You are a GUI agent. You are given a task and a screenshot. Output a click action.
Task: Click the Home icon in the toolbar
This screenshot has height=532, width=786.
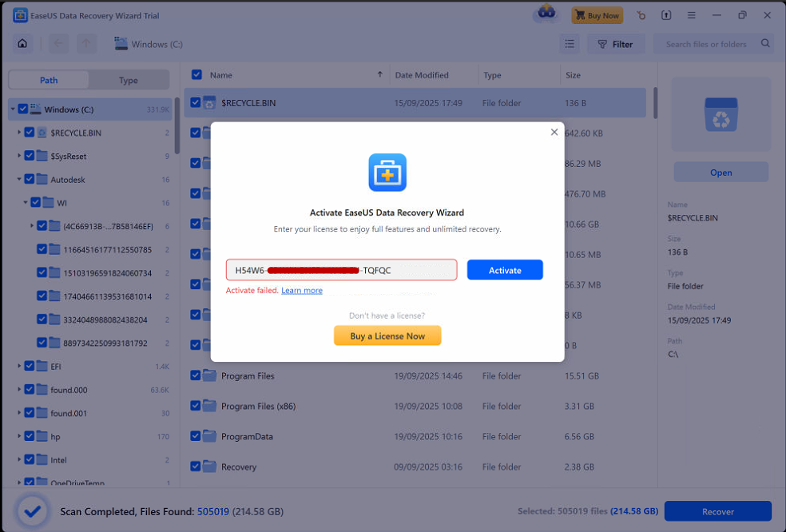pyautogui.click(x=22, y=44)
